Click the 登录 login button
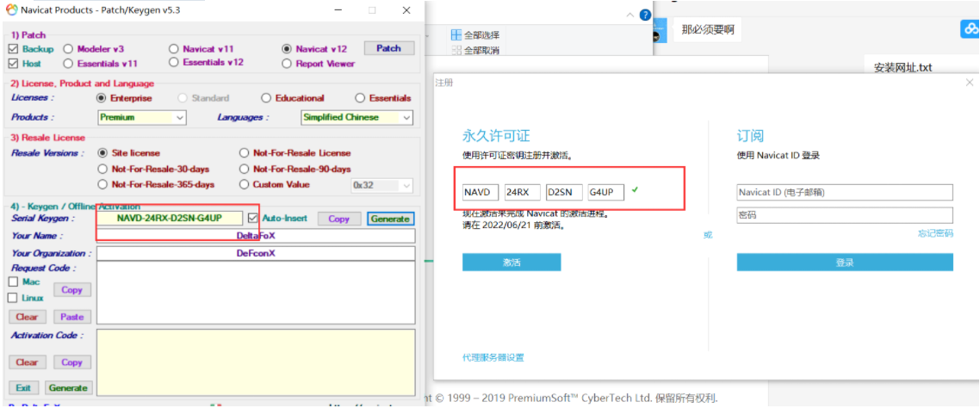Viewport: 980px width, 408px height. coord(845,263)
